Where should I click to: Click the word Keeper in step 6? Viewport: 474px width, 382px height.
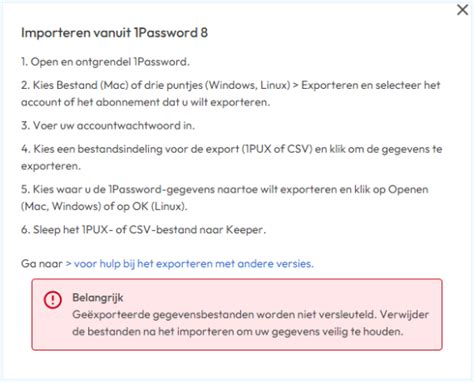pyautogui.click(x=245, y=230)
